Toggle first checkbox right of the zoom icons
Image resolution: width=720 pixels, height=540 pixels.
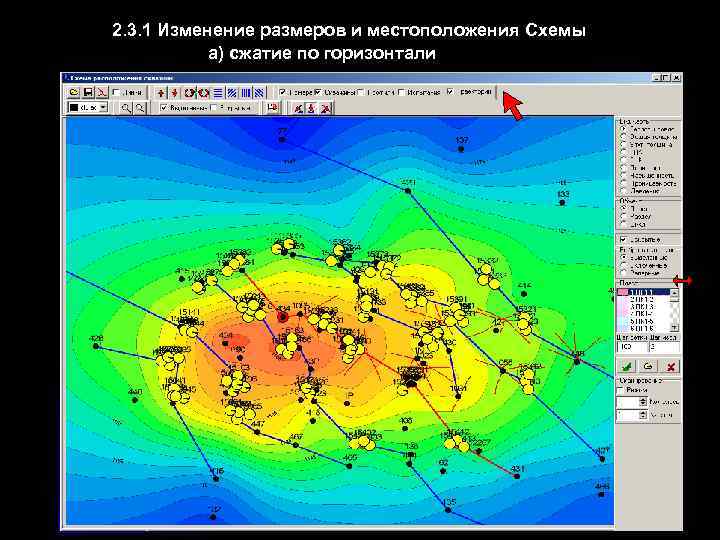tap(163, 108)
